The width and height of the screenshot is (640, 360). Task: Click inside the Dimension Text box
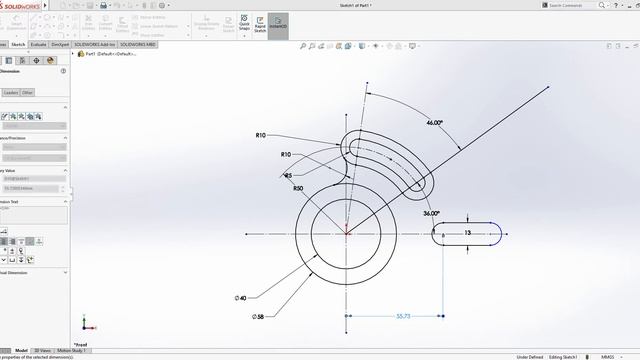33,215
